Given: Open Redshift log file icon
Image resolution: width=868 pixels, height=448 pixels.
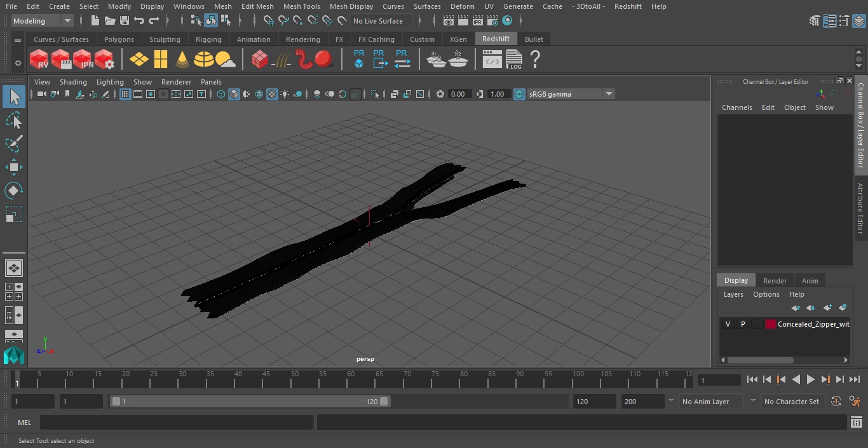Looking at the screenshot, I should 513,59.
